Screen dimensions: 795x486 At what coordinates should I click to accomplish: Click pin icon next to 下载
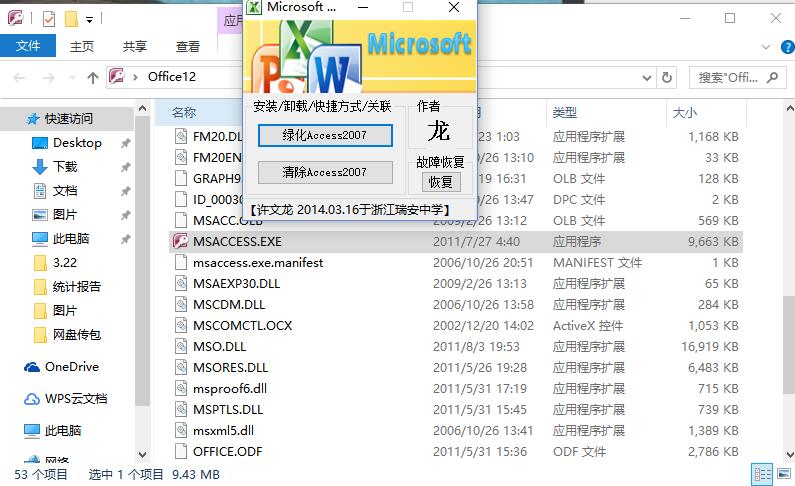(125, 167)
